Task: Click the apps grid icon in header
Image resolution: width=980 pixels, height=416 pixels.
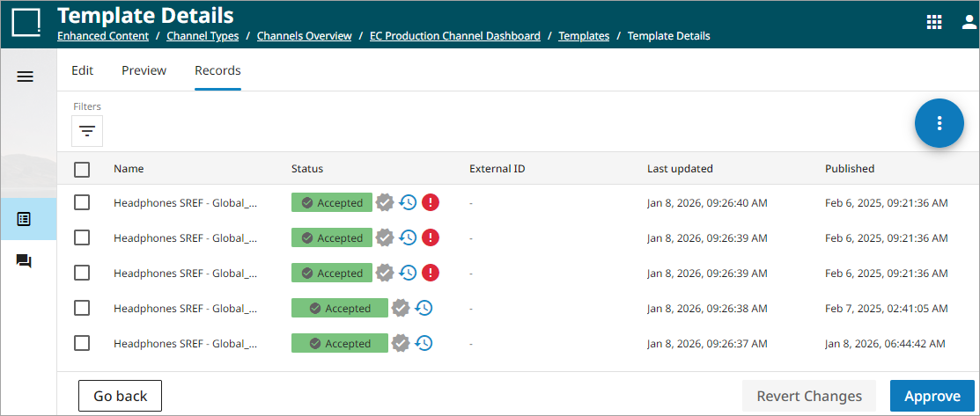Action: [934, 23]
